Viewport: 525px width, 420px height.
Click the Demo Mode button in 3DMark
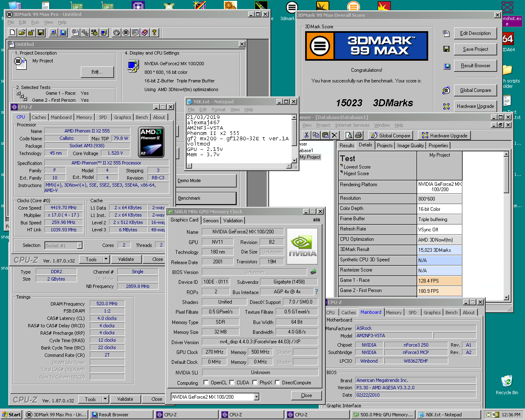point(207,180)
